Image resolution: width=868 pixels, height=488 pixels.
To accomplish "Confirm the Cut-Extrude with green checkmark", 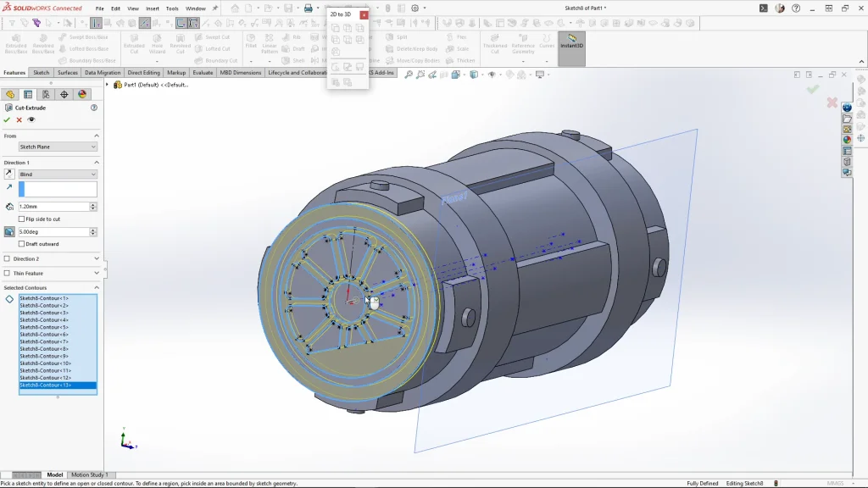I will [7, 119].
